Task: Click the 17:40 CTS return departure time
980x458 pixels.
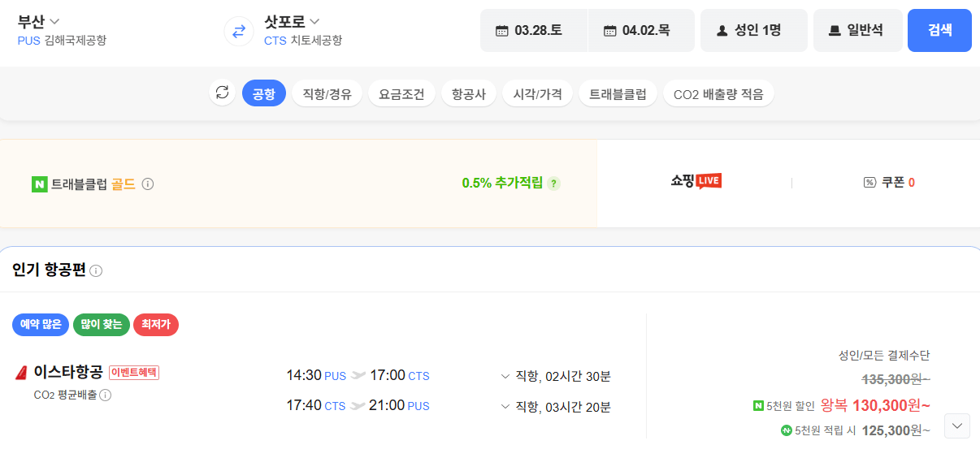Action: click(x=316, y=406)
